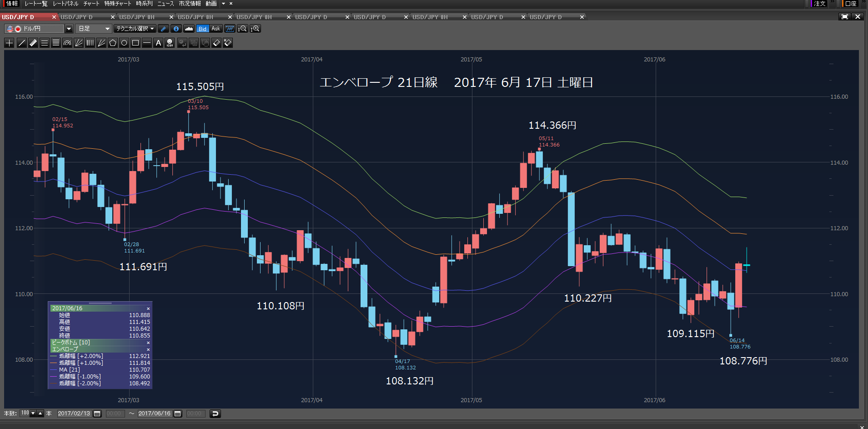Viewport: 868px width, 429px height.
Task: Click the end date field 2017/06/16
Action: pyautogui.click(x=155, y=414)
